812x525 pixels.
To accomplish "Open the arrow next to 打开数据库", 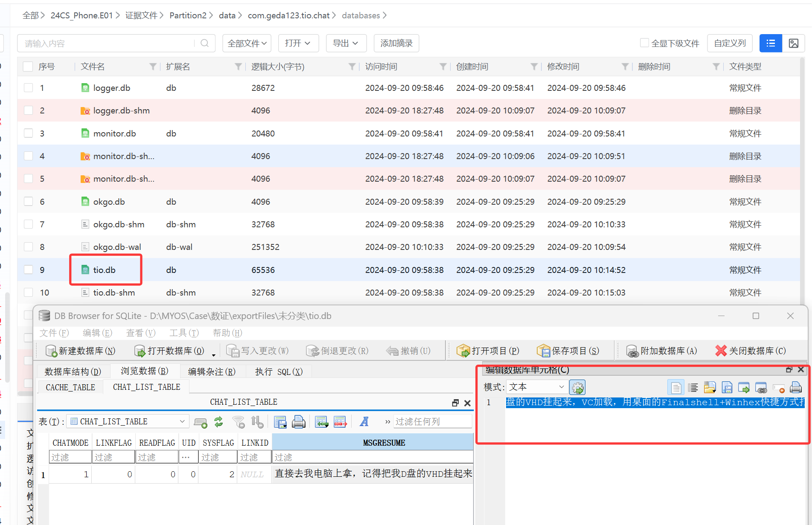I will (214, 354).
